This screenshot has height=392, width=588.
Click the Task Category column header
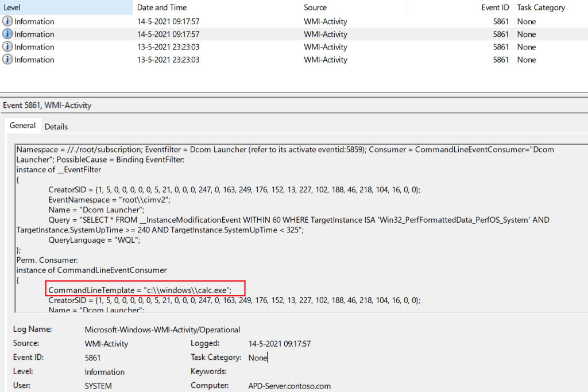point(541,7)
